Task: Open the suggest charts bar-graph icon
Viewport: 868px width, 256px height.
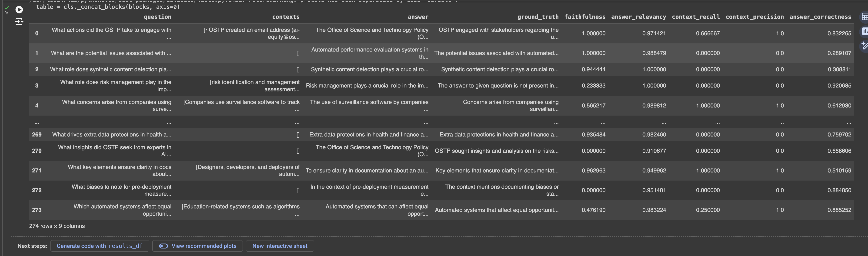Action: pyautogui.click(x=864, y=31)
